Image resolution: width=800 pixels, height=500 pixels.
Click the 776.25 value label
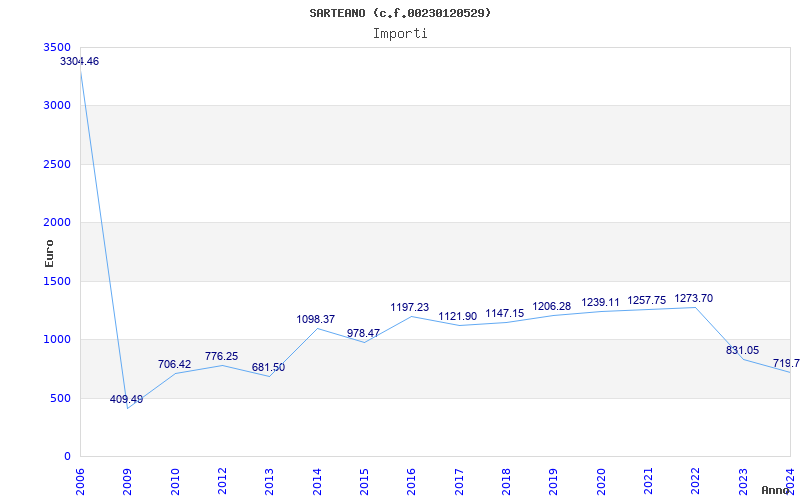coord(221,357)
